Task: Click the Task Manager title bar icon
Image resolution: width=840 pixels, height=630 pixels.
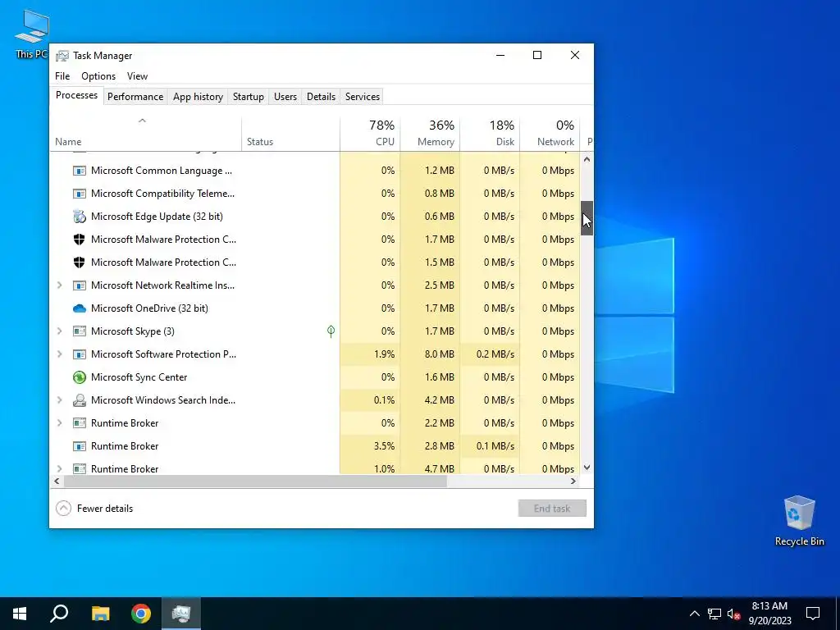Action: coord(62,56)
